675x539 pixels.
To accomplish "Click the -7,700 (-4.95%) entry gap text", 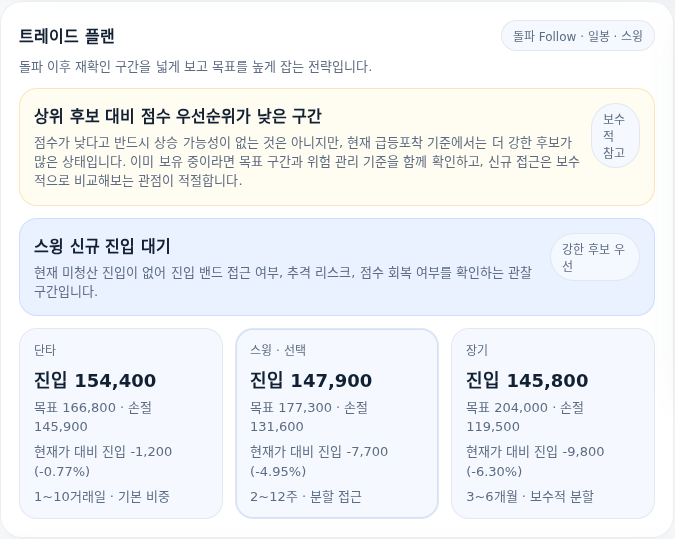I will coord(319,461).
